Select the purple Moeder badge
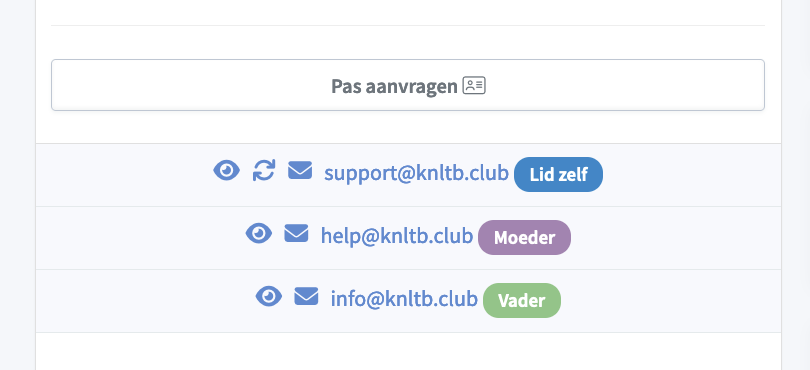Image resolution: width=810 pixels, height=370 pixels. tap(524, 238)
